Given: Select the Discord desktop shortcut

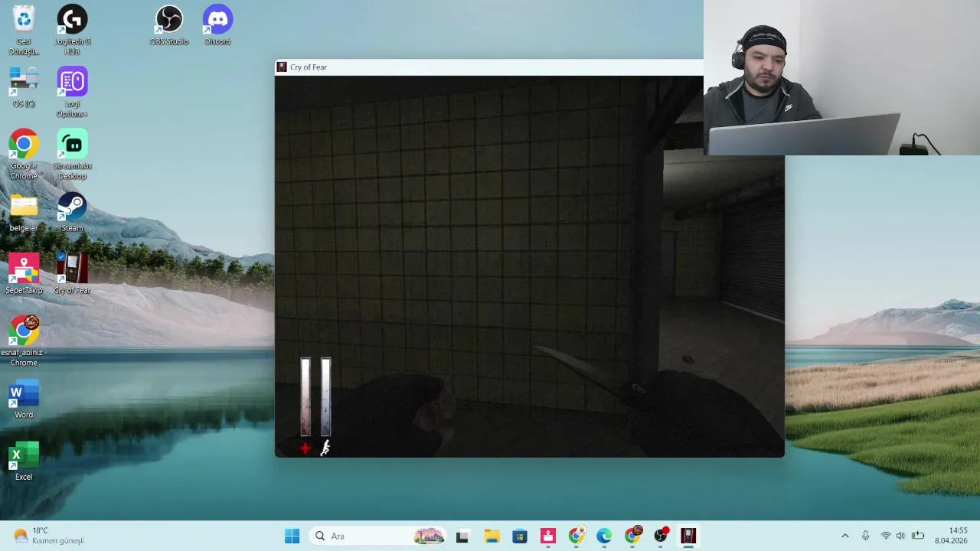Looking at the screenshot, I should pyautogui.click(x=217, y=25).
